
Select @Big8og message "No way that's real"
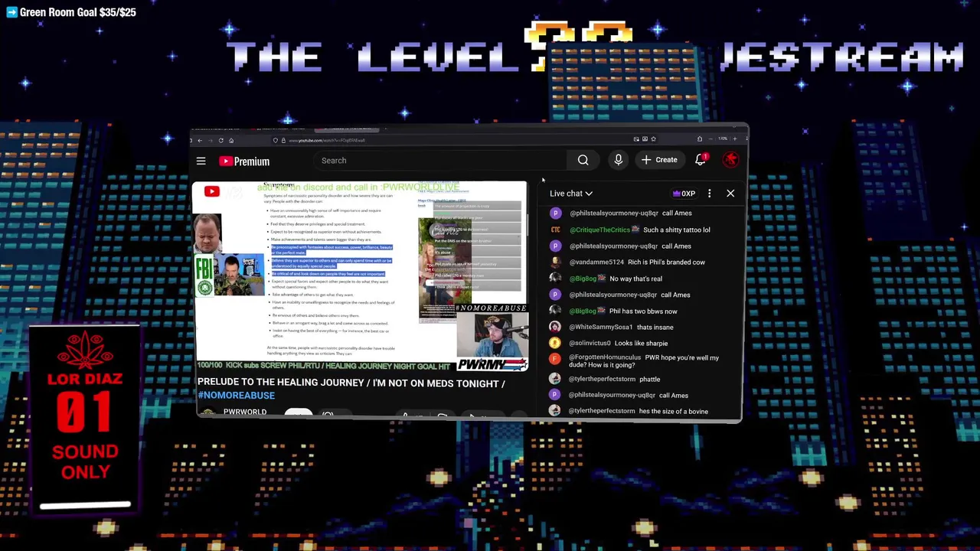[x=635, y=279]
